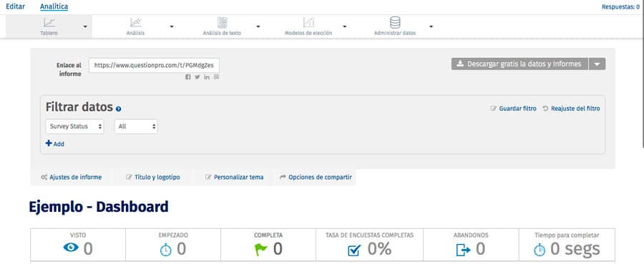Screen dimensions: 644x264
Task: Open the Personalizar tema tab
Action: 234,177
